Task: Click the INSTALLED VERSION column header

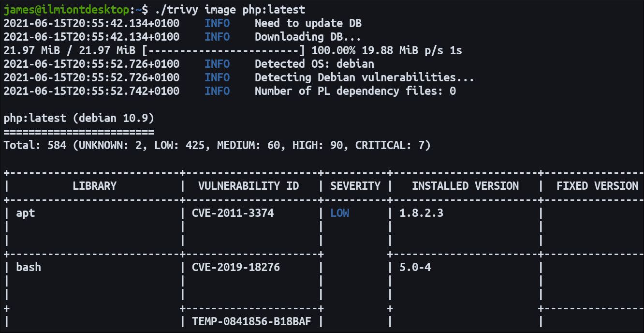Action: pyautogui.click(x=465, y=186)
